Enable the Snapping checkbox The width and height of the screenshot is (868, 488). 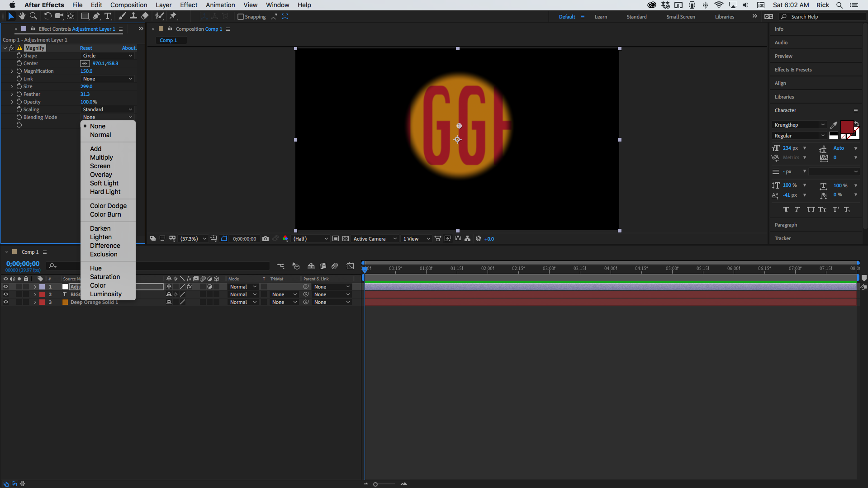[241, 17]
